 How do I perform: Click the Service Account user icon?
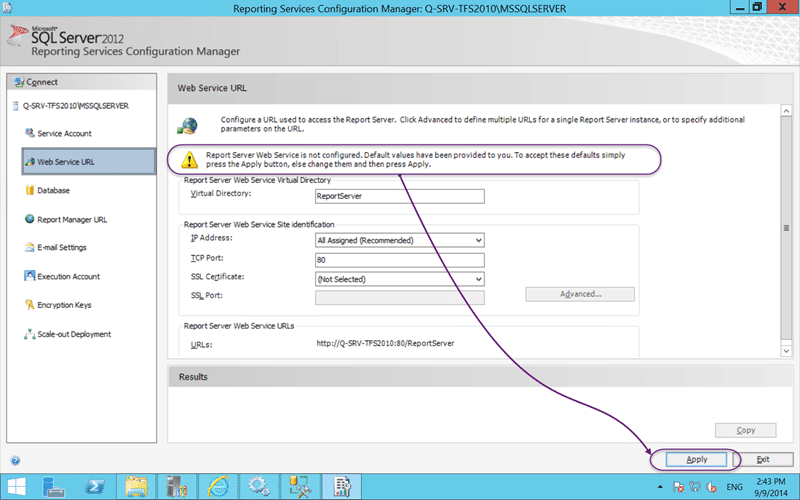point(30,133)
